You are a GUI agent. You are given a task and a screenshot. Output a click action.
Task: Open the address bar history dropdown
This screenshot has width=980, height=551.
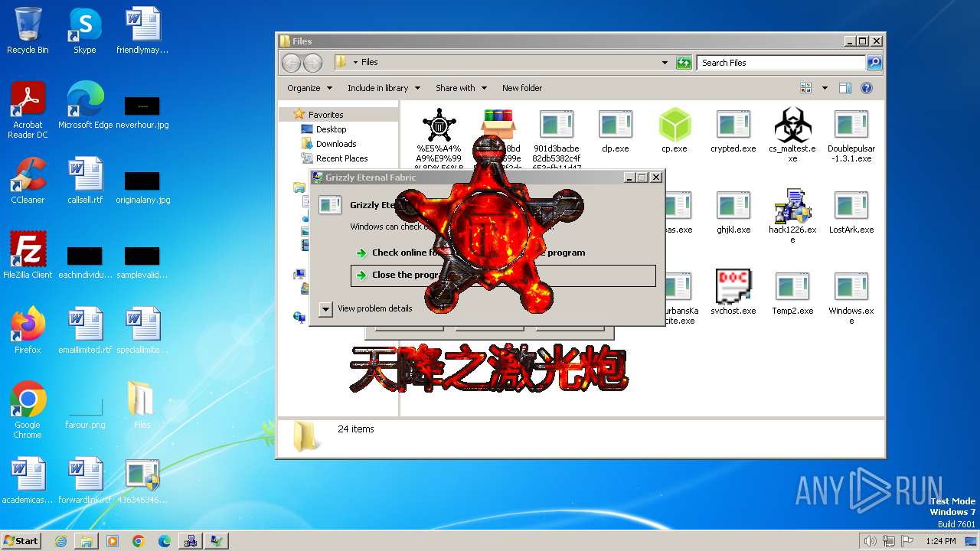(x=665, y=63)
